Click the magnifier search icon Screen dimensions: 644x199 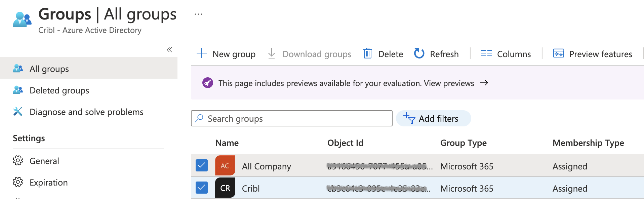pyautogui.click(x=199, y=118)
